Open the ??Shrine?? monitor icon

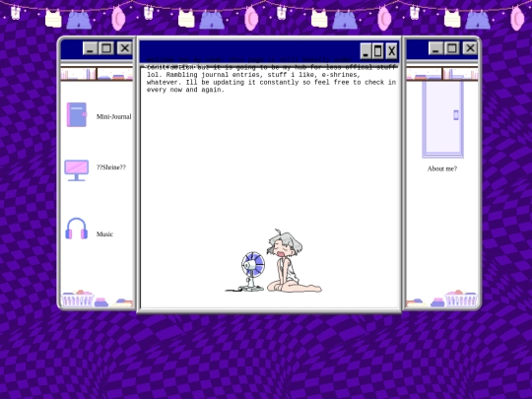coord(76,170)
